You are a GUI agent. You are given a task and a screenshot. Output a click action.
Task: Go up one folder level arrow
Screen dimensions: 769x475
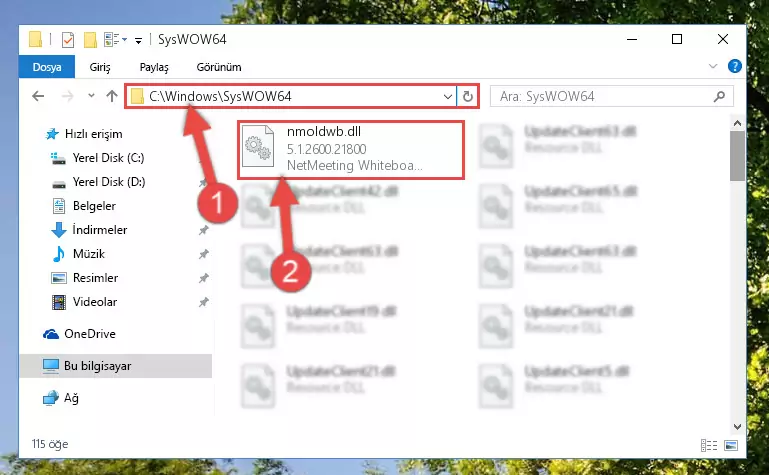112,96
